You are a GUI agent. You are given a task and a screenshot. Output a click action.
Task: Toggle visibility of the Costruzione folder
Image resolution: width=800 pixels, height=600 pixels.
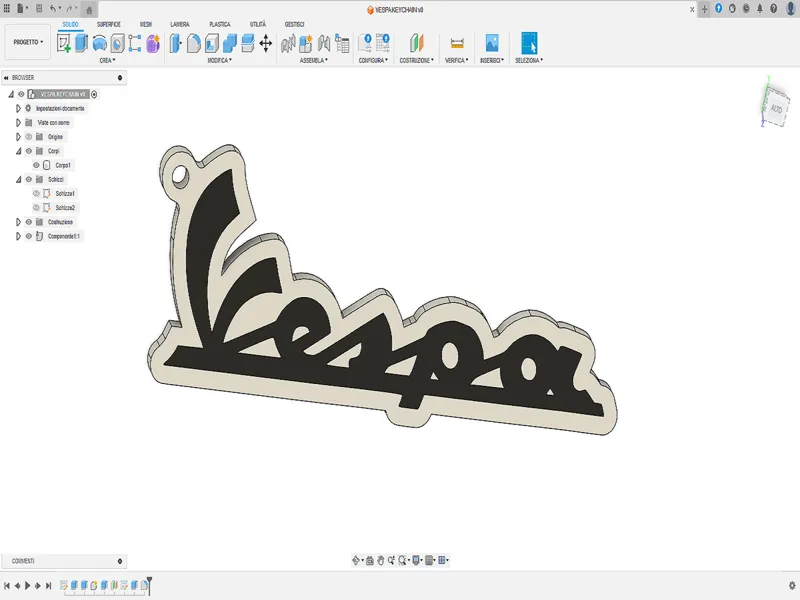pyautogui.click(x=29, y=222)
